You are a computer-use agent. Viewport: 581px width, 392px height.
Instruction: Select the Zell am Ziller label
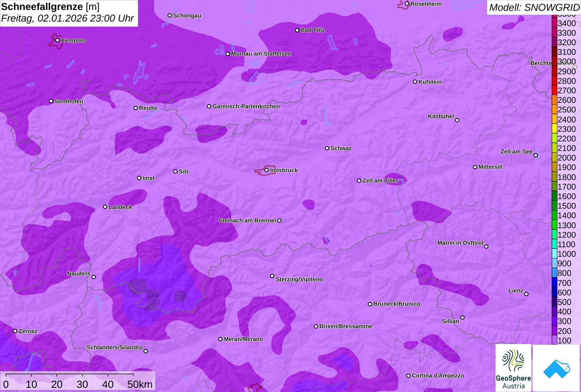[x=381, y=180]
